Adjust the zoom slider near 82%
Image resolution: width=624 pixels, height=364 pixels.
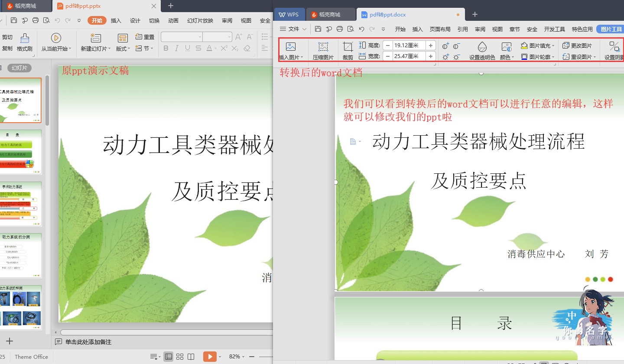click(264, 357)
